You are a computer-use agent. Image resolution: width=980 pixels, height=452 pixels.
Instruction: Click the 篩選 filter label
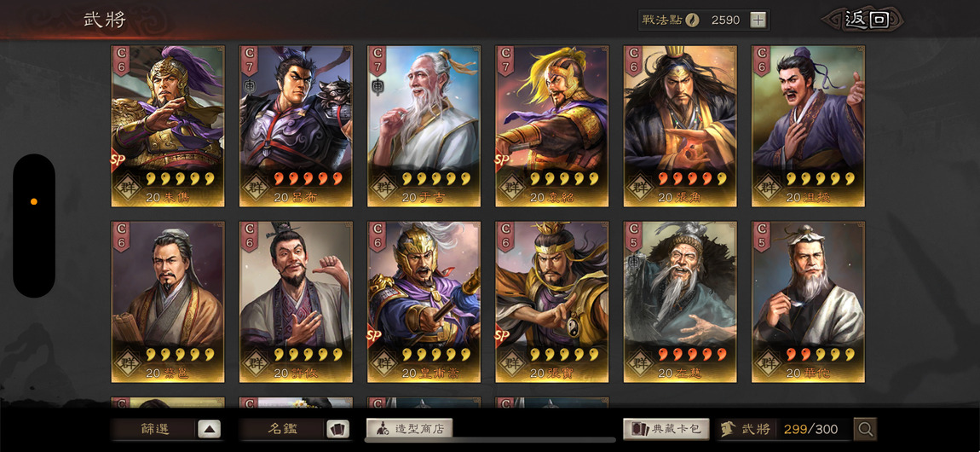point(154,430)
